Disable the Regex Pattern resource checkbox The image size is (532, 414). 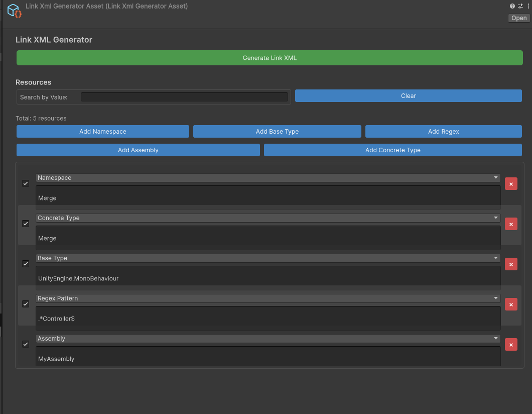[x=26, y=303]
